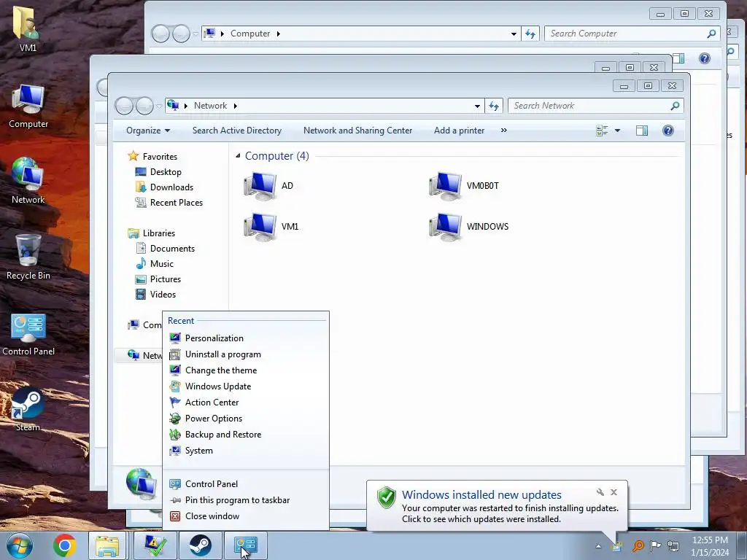Select the VM0B0T computer

465,186
